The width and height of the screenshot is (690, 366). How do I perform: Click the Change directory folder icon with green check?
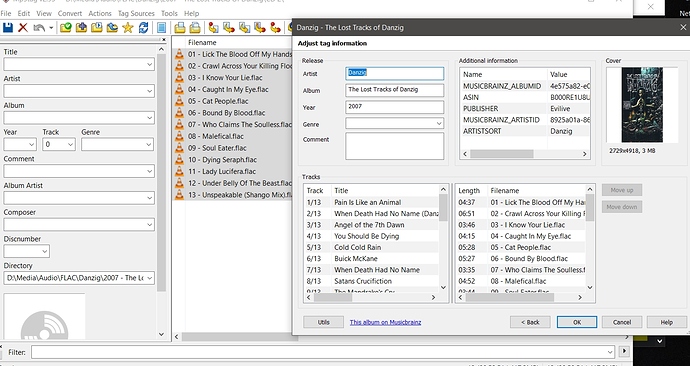click(x=66, y=28)
